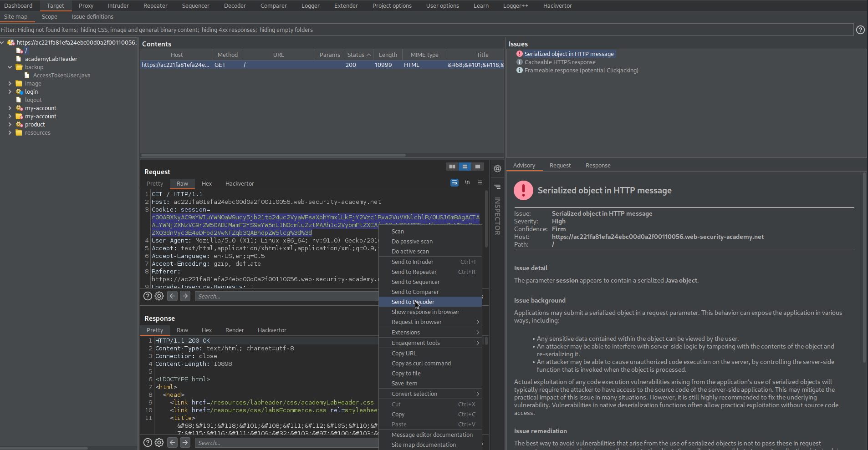Go to previous Response search match
Viewport: 868px width, 450px height.
pyautogui.click(x=172, y=443)
